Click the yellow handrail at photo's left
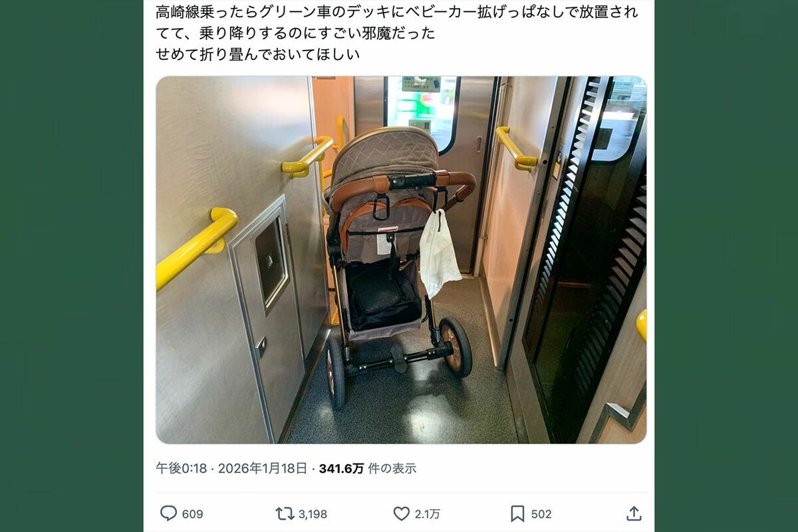This screenshot has width=798, height=532. pyautogui.click(x=196, y=247)
